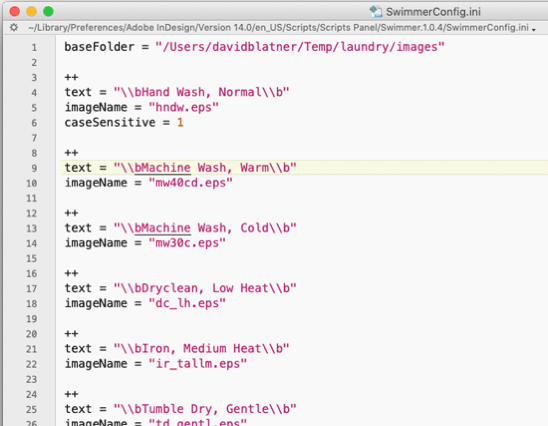Image resolution: width=548 pixels, height=426 pixels.
Task: Click the "hndw.eps" image name
Action: [x=183, y=107]
